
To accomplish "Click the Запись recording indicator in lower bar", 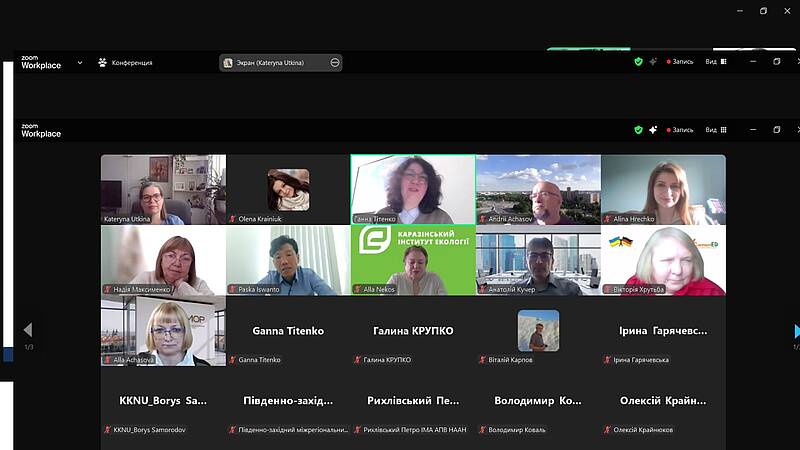I will [x=679, y=129].
